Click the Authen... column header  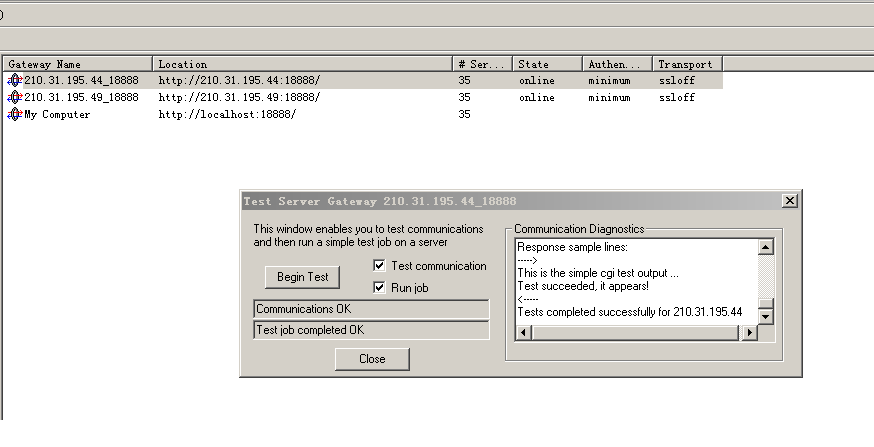point(617,64)
